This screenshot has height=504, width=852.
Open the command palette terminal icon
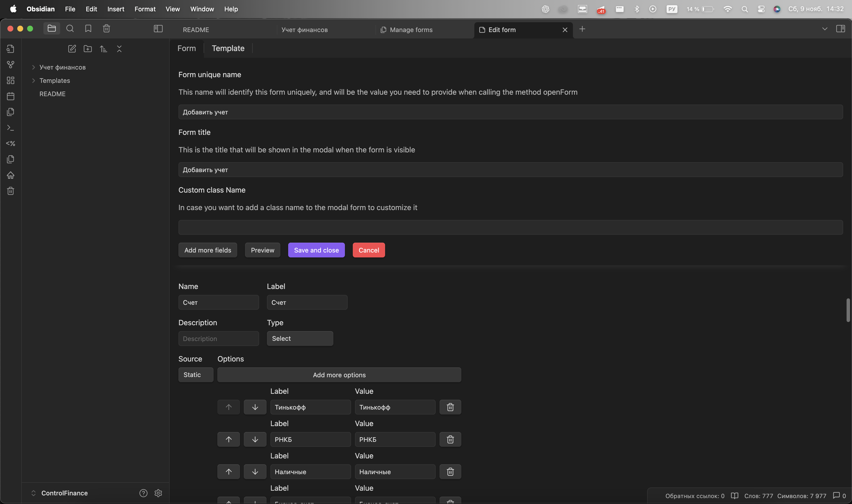11,128
